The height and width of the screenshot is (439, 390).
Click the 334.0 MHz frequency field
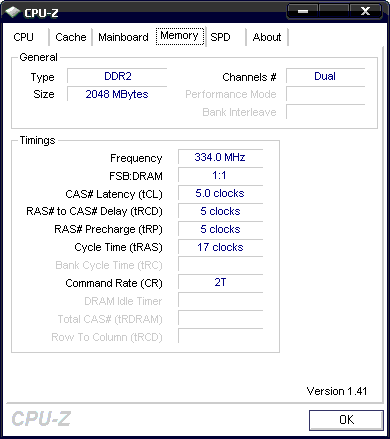tap(220, 157)
